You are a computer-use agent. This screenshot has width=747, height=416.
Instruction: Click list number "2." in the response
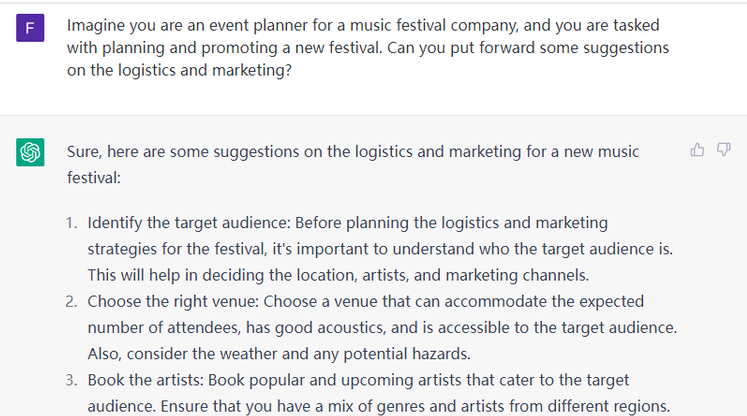[73, 301]
